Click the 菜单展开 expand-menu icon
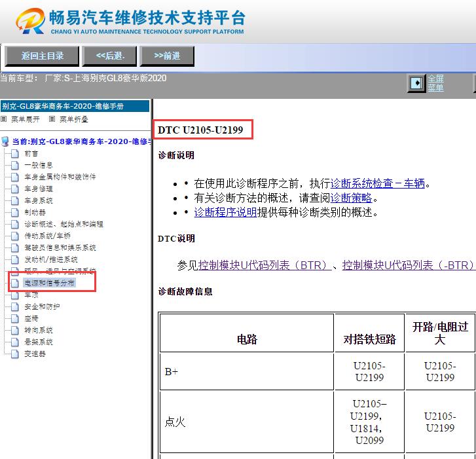The width and height of the screenshot is (476, 459). coord(4,119)
